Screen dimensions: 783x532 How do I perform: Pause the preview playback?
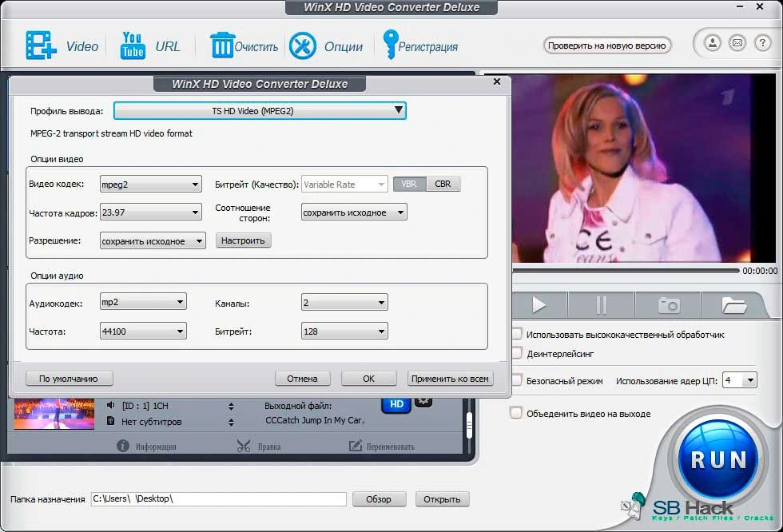[x=601, y=304]
